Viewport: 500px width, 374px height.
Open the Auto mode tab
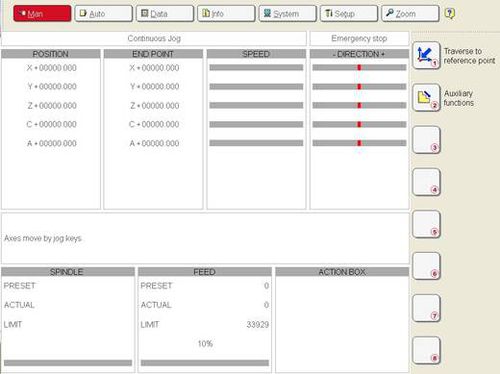pyautogui.click(x=103, y=14)
